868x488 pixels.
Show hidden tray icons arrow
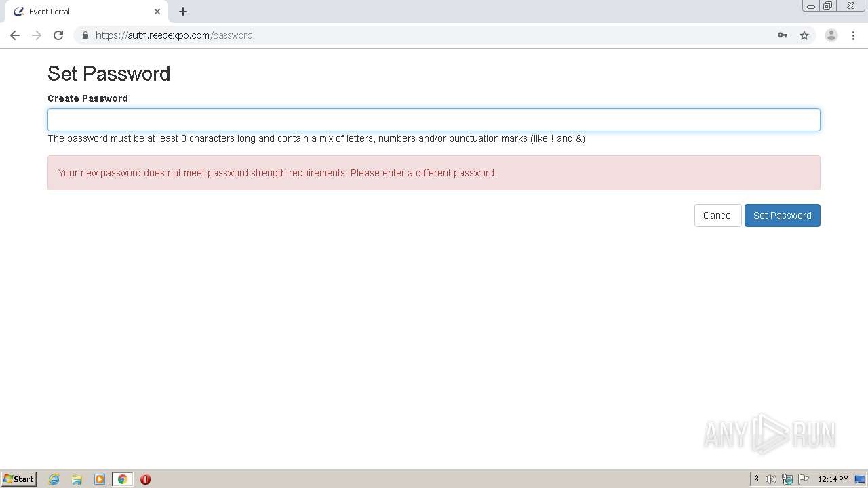click(x=756, y=479)
